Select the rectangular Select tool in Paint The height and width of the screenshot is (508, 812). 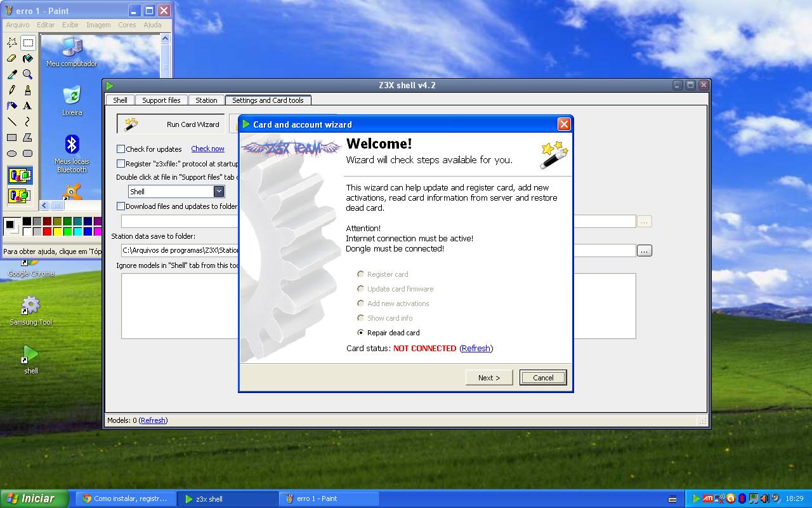pos(27,43)
